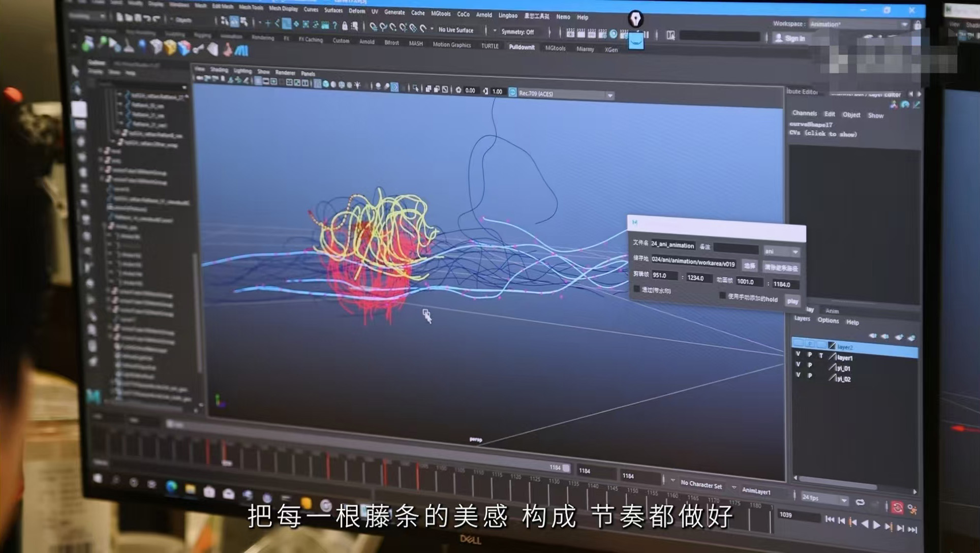Click the yellow cube shelf icon
980x553 pixels.
click(170, 48)
